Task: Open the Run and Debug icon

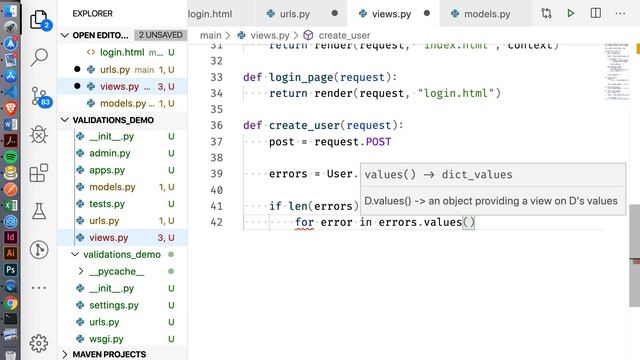Action: click(39, 134)
